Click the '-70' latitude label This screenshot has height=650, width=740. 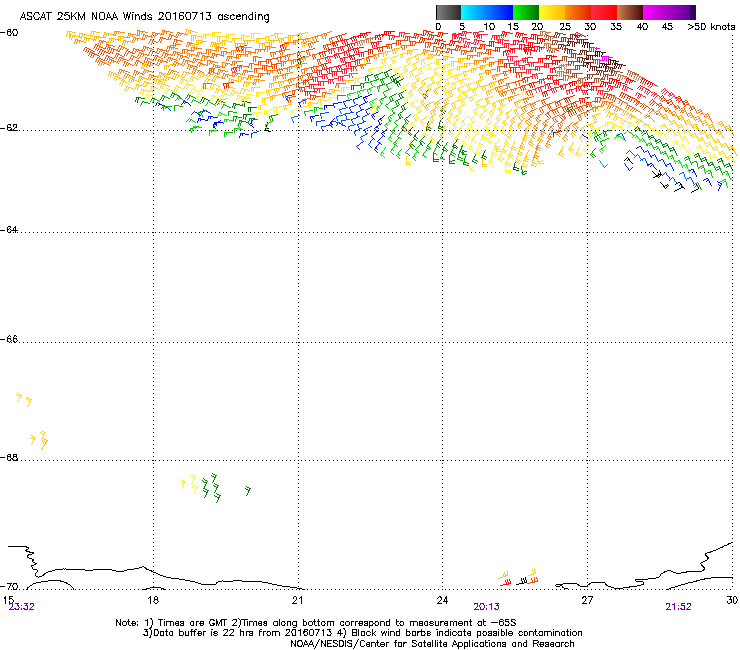[9, 586]
